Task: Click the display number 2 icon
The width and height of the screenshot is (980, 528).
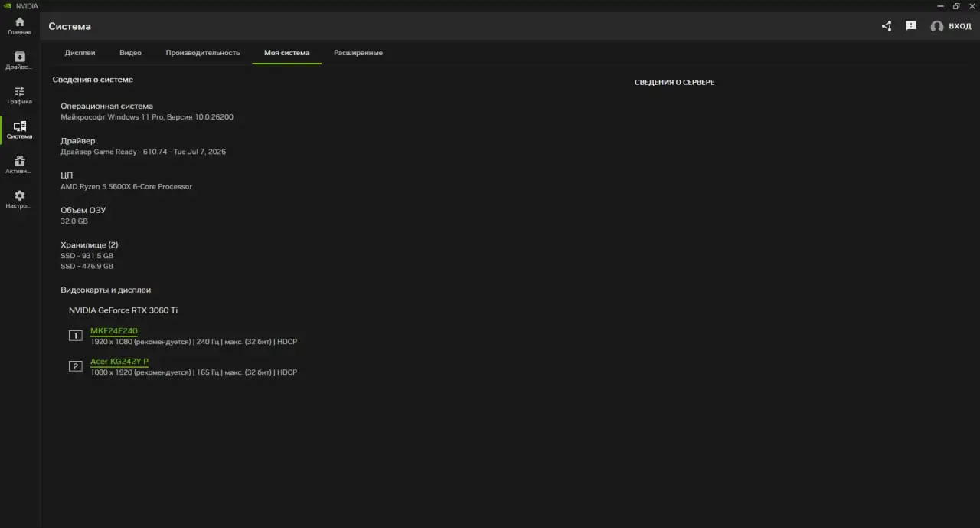Action: (x=75, y=366)
